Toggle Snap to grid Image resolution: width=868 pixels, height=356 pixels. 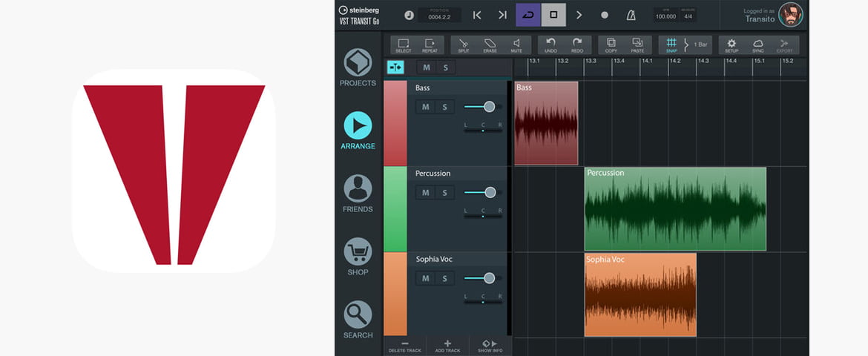coord(671,45)
